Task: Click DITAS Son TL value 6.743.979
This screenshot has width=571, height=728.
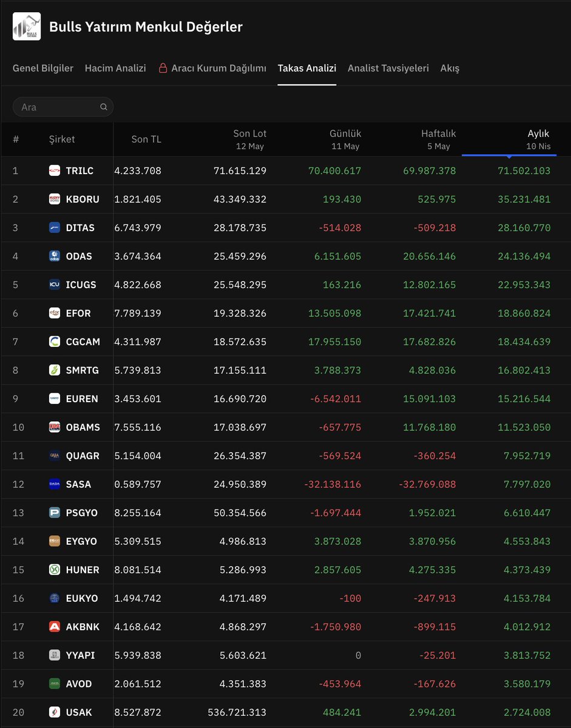Action: coord(138,227)
